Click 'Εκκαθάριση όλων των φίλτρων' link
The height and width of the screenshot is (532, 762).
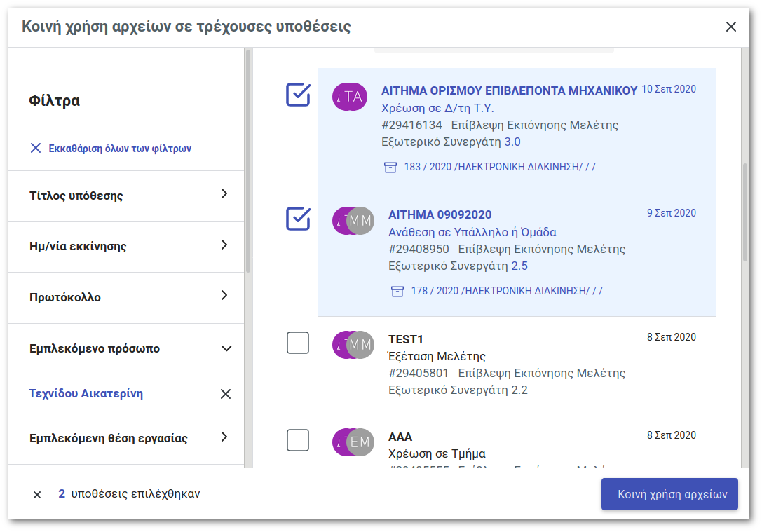120,148
